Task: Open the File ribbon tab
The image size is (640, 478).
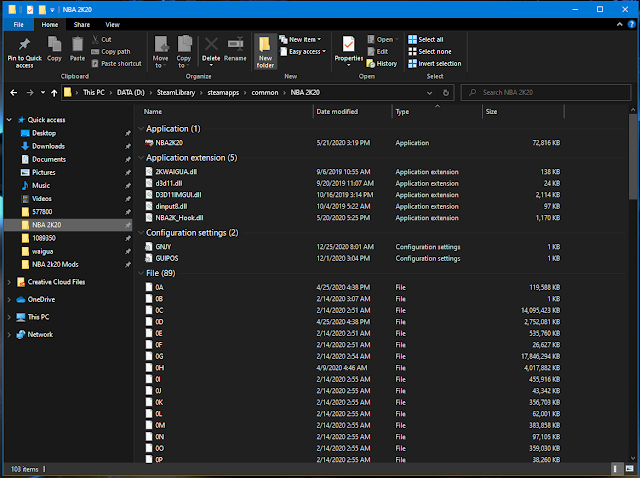Action: click(18, 24)
